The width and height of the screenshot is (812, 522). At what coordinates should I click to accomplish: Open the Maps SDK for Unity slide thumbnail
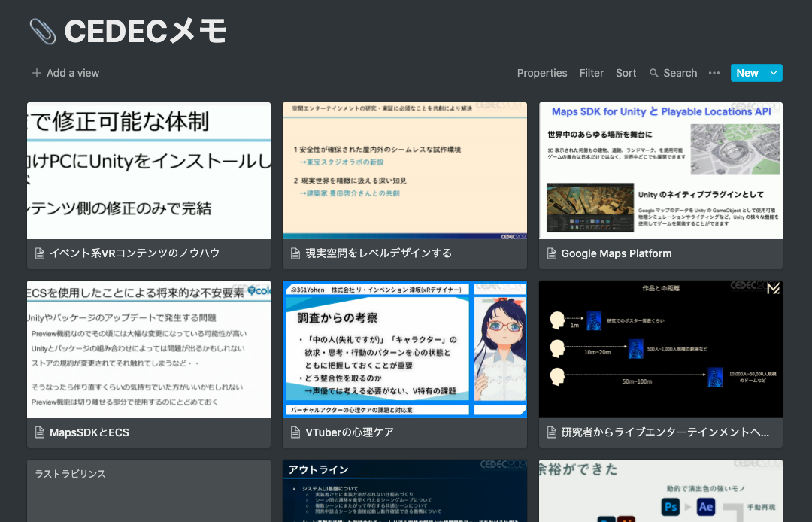(x=661, y=171)
